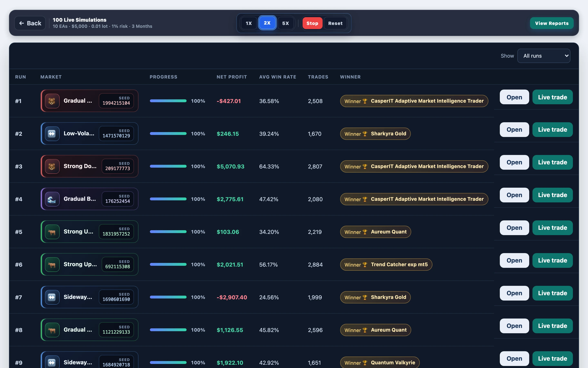The width and height of the screenshot is (588, 368).
Task: Click seed 692115308 badge
Action: pos(118,264)
